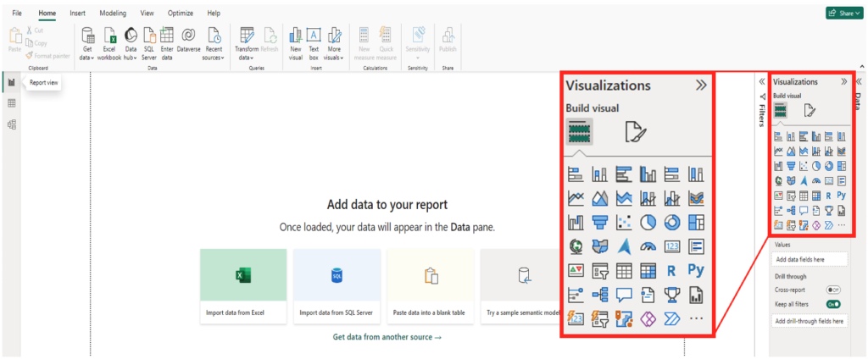868x359 pixels.
Task: Toggle the Keep all filters switch
Action: (x=832, y=303)
